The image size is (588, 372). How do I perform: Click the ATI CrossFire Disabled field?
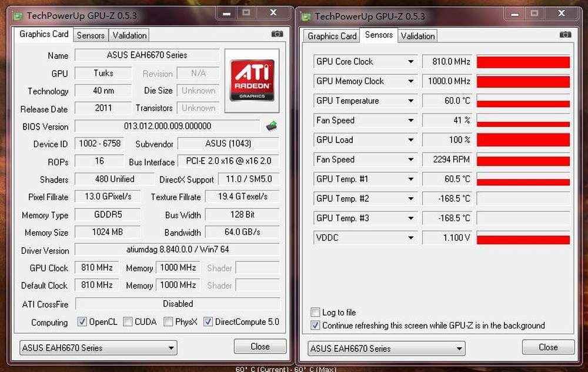pyautogui.click(x=178, y=304)
